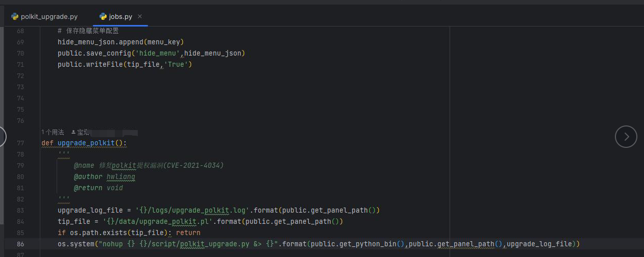Click the '@author hwliang' docstring line

(x=105, y=177)
